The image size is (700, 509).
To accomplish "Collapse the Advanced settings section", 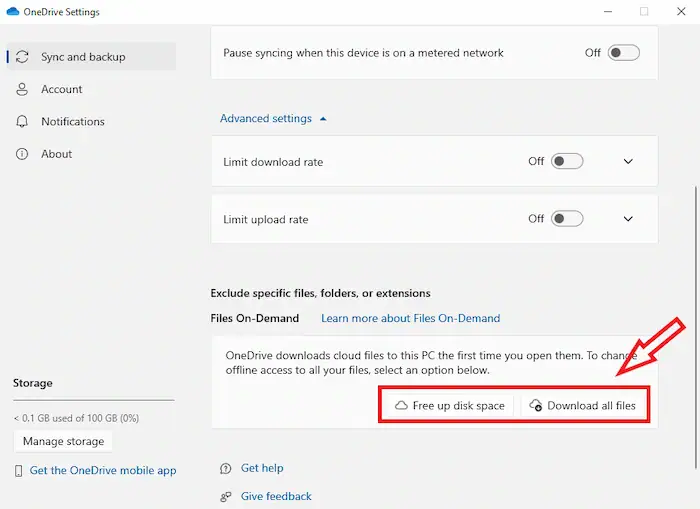I will tap(273, 118).
